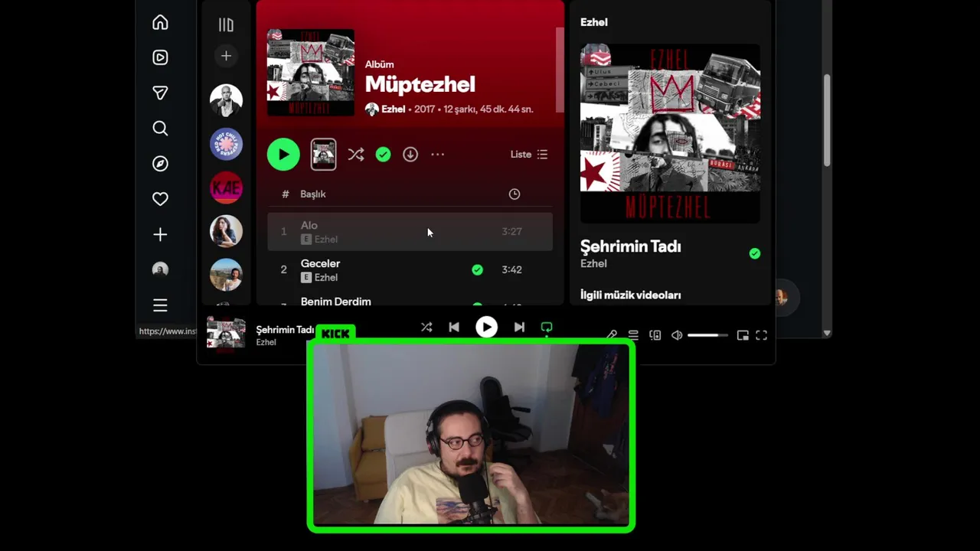
Task: Open Şehrimin Tadı title in right panel
Action: tap(631, 246)
